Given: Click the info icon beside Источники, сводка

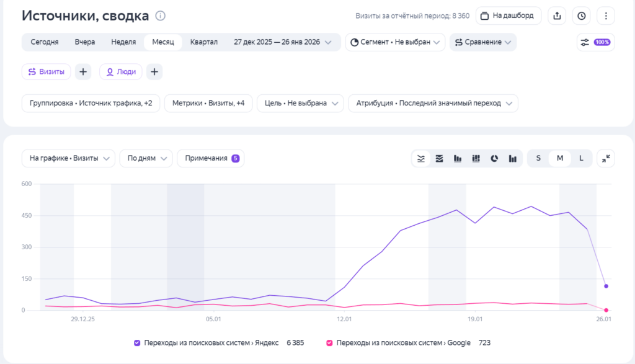Looking at the screenshot, I should (x=161, y=16).
